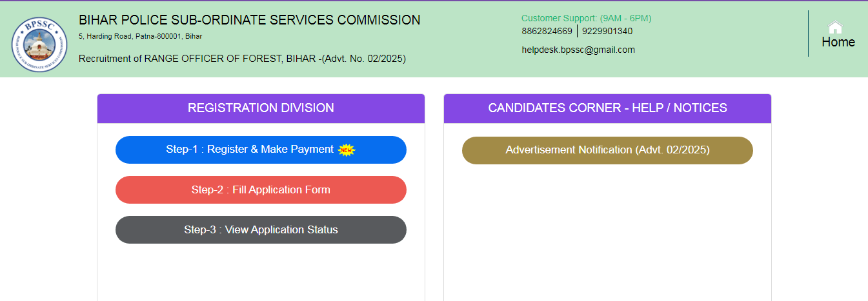Click the BPSSC circular logo

(x=39, y=44)
